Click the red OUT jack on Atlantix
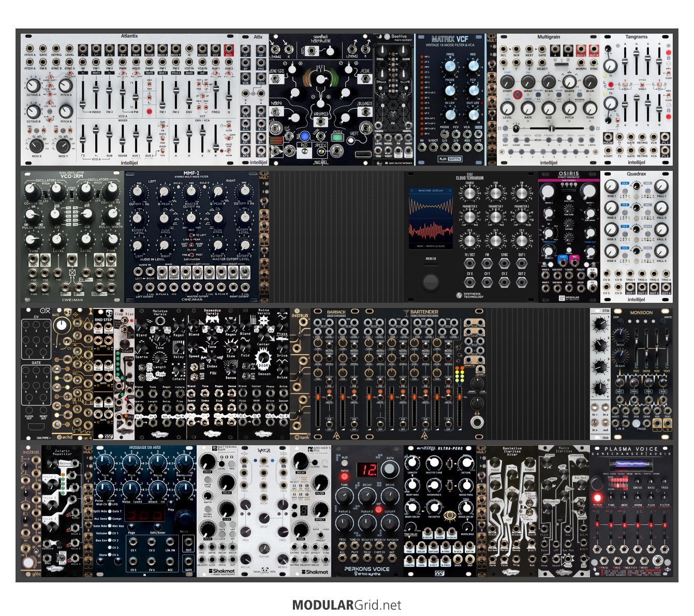The width and height of the screenshot is (694, 616). (229, 49)
